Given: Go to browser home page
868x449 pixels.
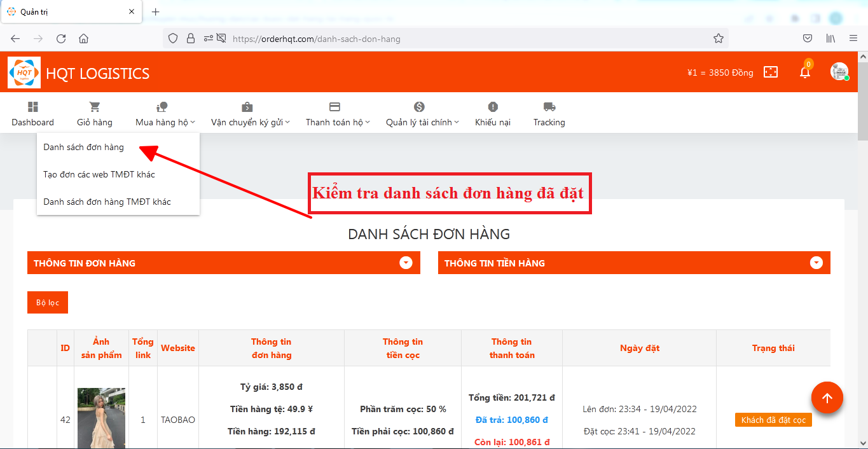Looking at the screenshot, I should coord(83,39).
